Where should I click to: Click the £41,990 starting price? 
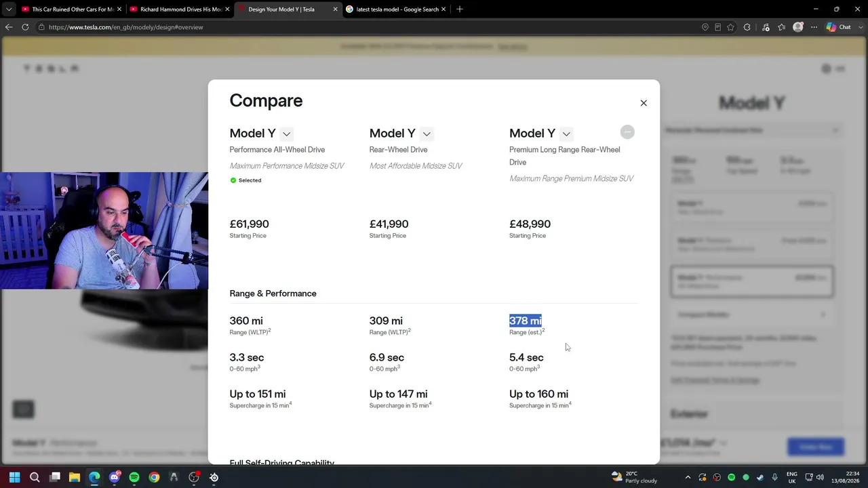coord(389,224)
